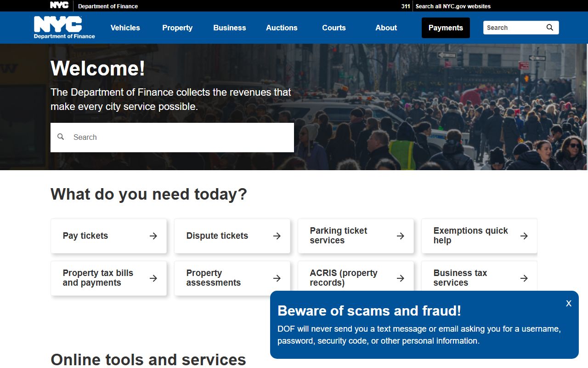Open the Vehicles menu
The height and width of the screenshot is (368, 588).
(125, 28)
